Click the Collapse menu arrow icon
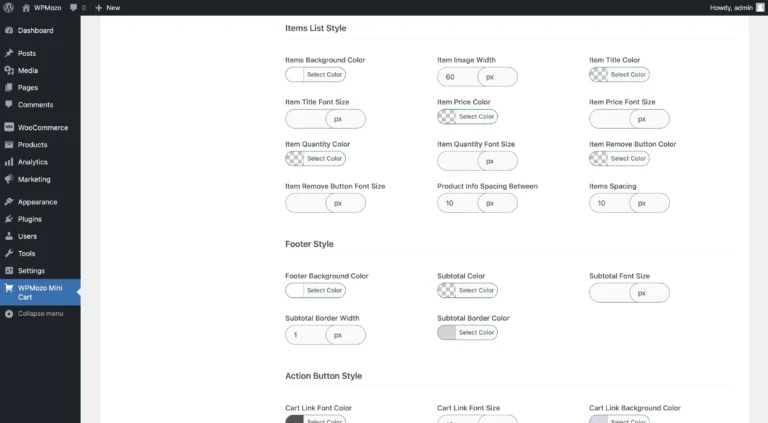Screen dimensions: 768x423 click(9, 314)
